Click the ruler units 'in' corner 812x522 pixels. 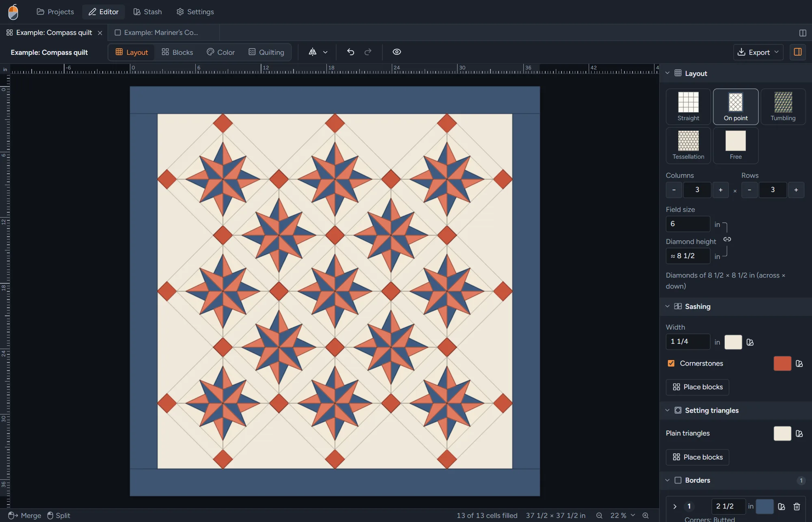[x=5, y=69]
